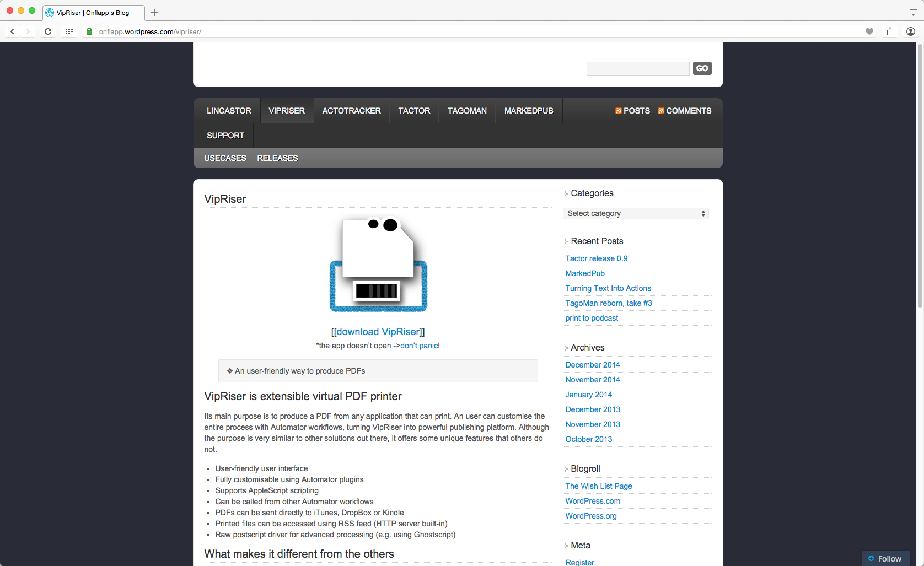This screenshot has height=566, width=924.
Task: Bookmark page with the heart icon
Action: (x=869, y=31)
